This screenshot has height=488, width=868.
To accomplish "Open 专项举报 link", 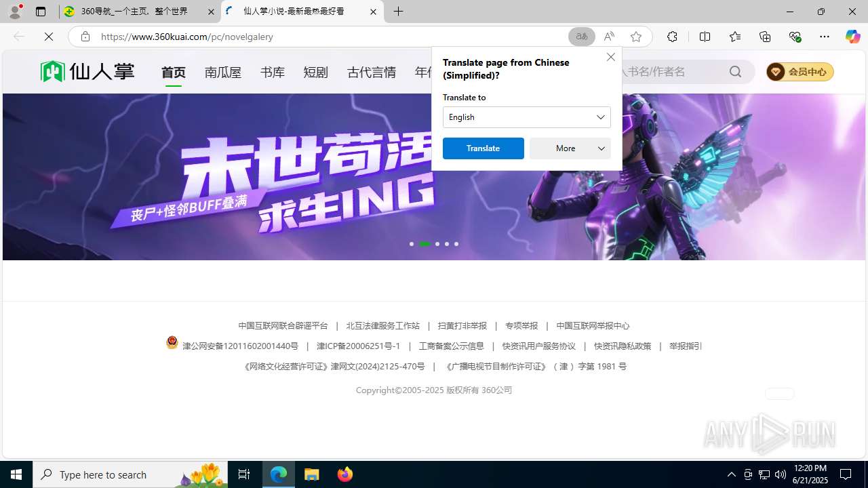I will point(521,326).
